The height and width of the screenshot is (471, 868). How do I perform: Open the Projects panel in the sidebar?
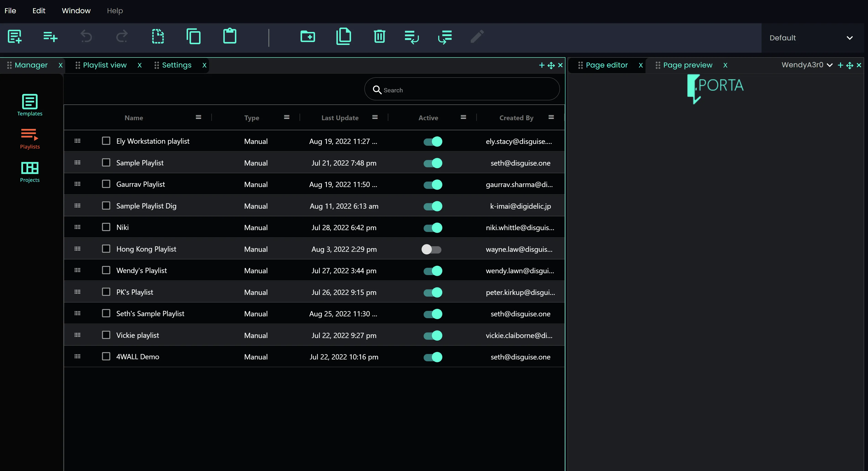pyautogui.click(x=30, y=172)
